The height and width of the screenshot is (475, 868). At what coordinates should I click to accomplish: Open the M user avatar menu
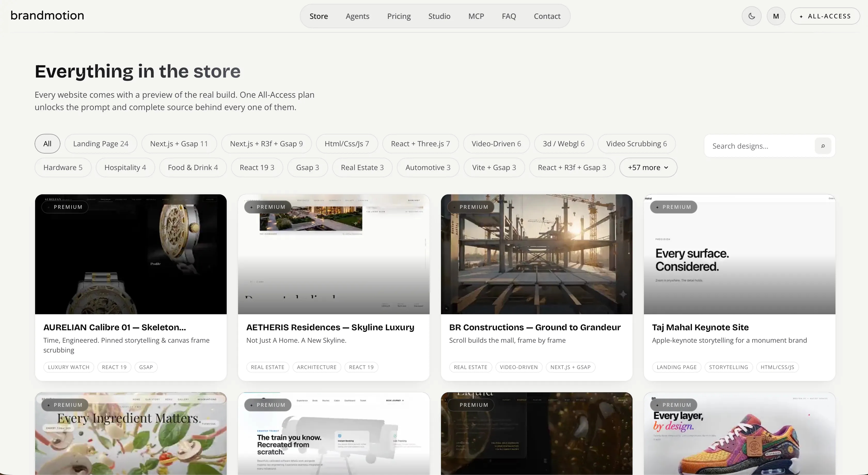click(776, 16)
